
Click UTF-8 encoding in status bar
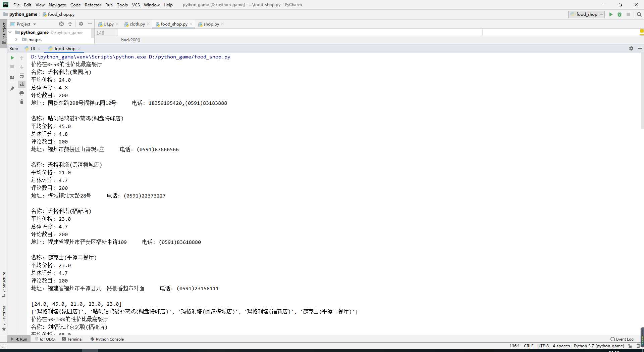[543, 346]
